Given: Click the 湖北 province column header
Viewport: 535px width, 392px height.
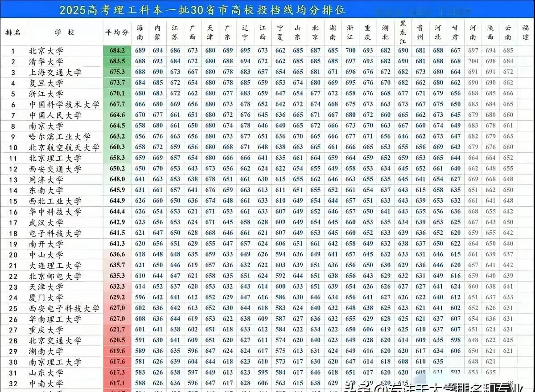Looking at the screenshot, I should (385, 33).
